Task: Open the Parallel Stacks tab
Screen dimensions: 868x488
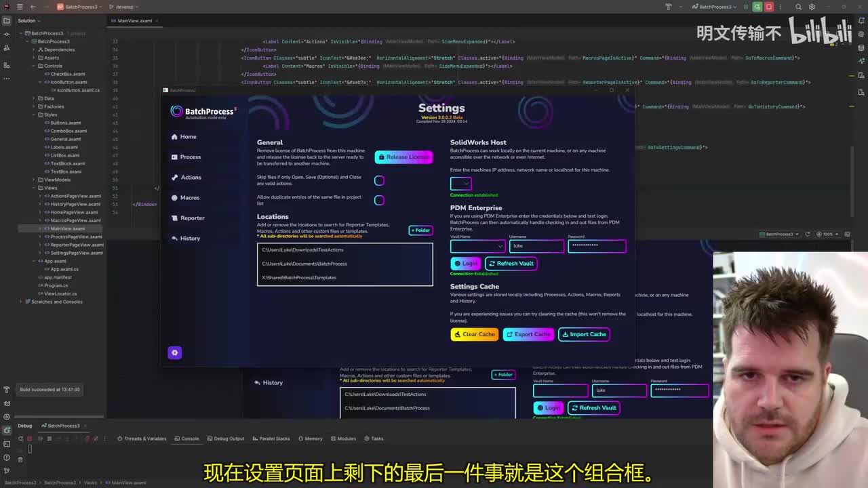Action: click(271, 439)
